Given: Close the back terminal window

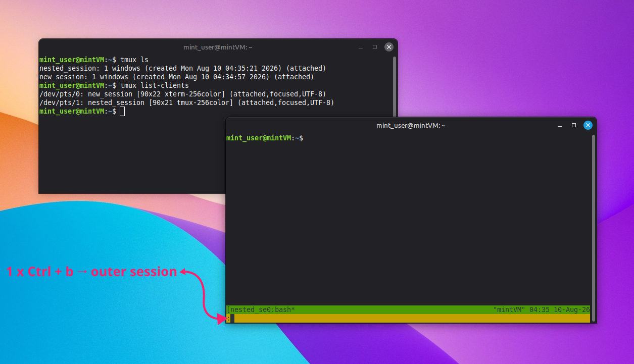Looking at the screenshot, I should [388, 47].
